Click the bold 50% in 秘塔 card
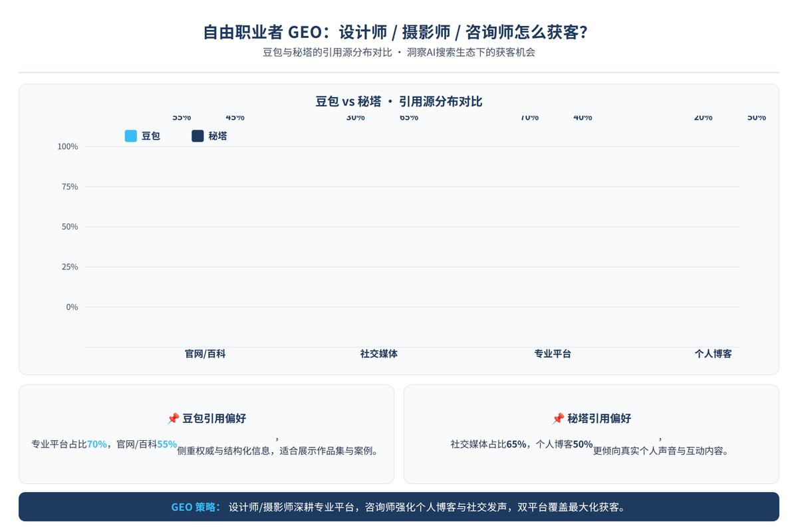The height and width of the screenshot is (532, 798). (583, 444)
